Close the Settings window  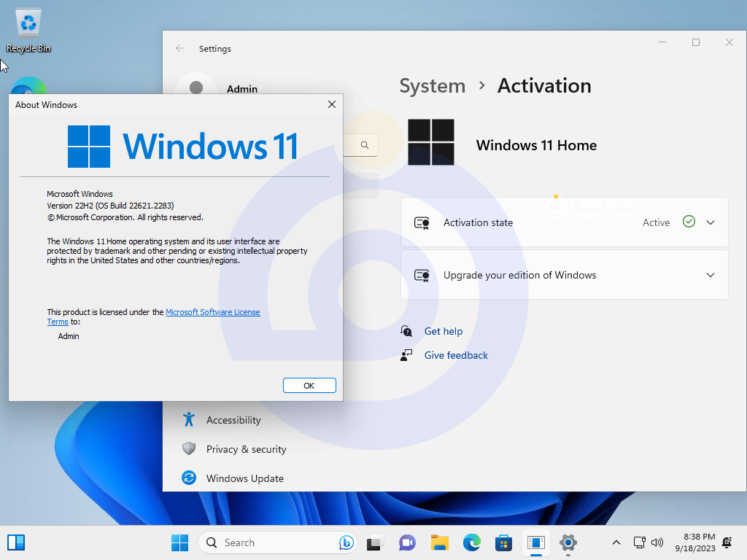pos(729,42)
